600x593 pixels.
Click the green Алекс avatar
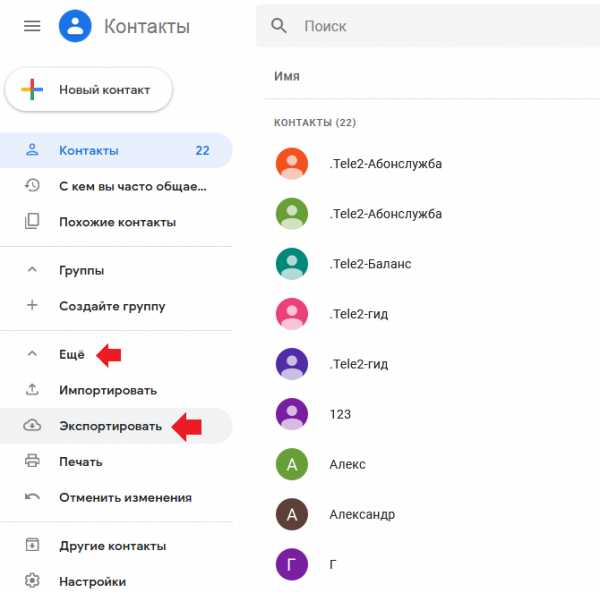click(x=292, y=464)
